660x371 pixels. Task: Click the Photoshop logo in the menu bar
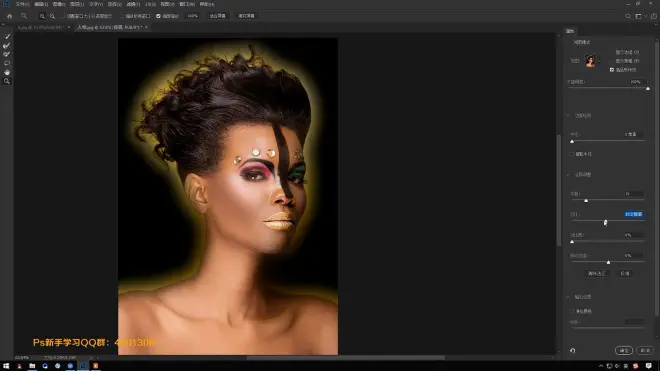6,4
